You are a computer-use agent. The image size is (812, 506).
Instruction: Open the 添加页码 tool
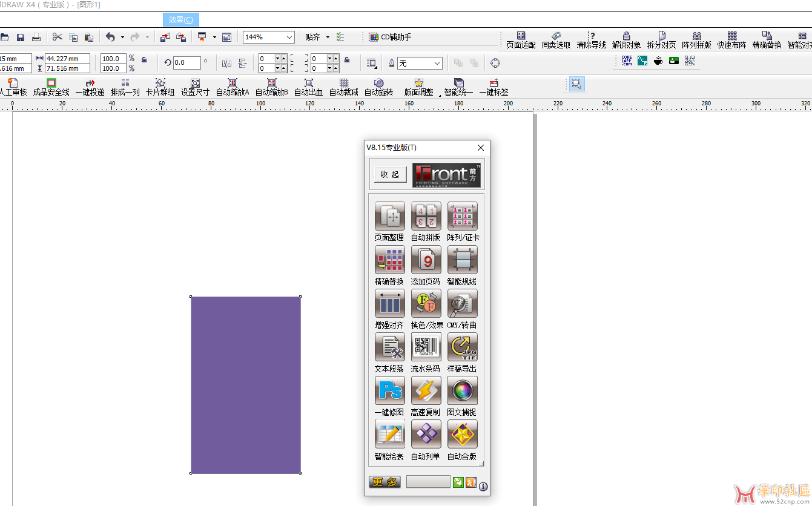click(x=426, y=260)
